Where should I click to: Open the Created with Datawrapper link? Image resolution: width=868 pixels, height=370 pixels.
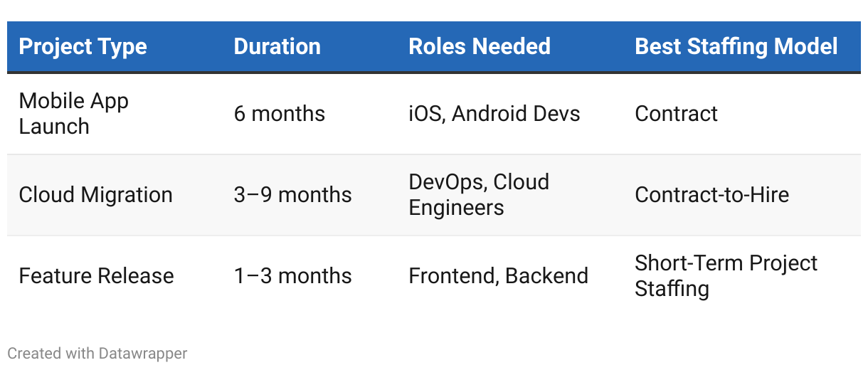(97, 353)
